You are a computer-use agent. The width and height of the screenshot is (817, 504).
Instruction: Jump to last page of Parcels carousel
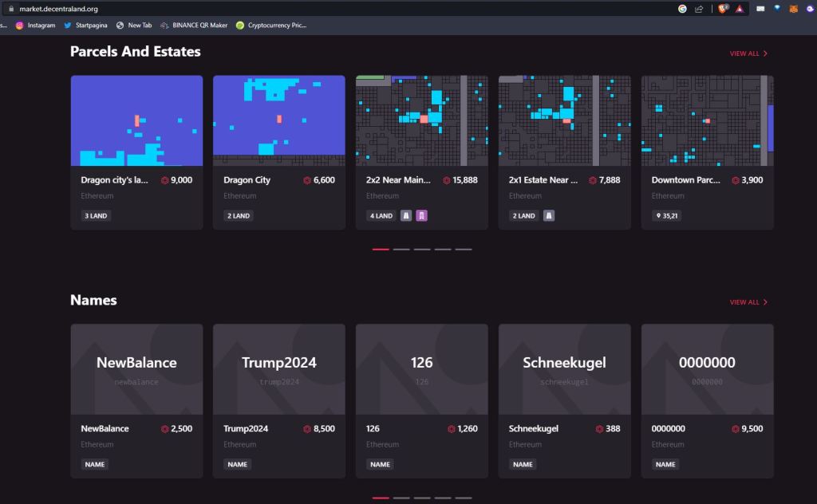point(464,249)
